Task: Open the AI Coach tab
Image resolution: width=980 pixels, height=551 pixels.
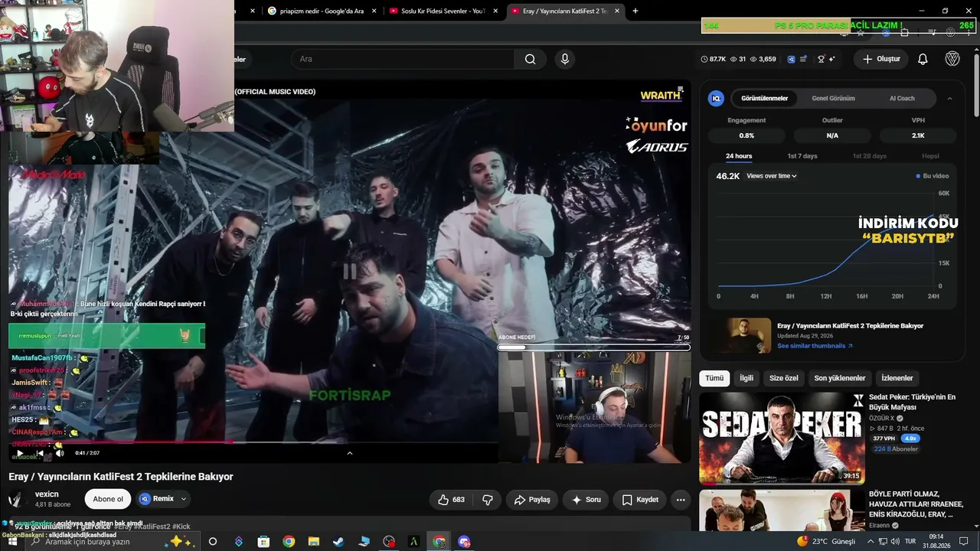Action: (x=902, y=98)
